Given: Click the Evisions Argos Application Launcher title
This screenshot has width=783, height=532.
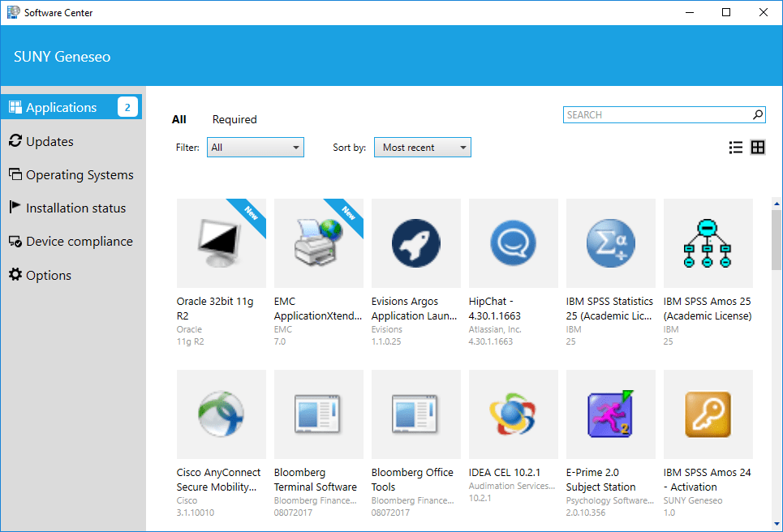Looking at the screenshot, I should [414, 308].
